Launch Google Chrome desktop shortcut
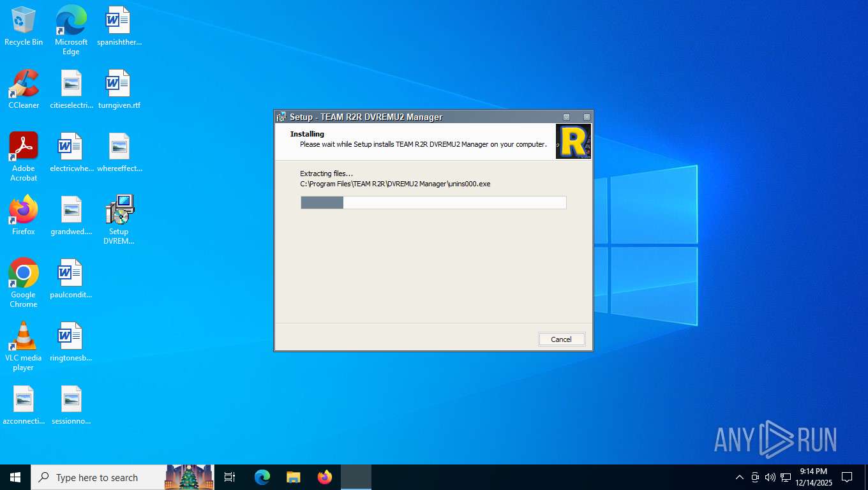The height and width of the screenshot is (490, 868). click(24, 283)
